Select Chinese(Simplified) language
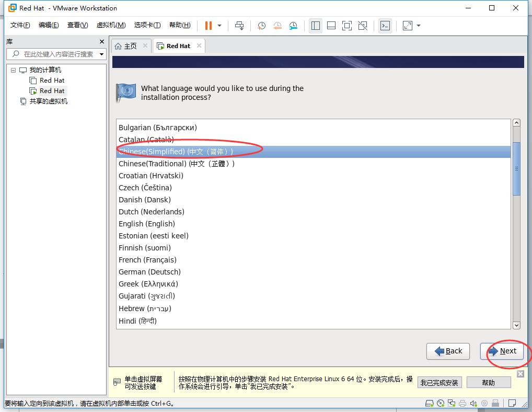This screenshot has height=412, width=532. (313, 152)
